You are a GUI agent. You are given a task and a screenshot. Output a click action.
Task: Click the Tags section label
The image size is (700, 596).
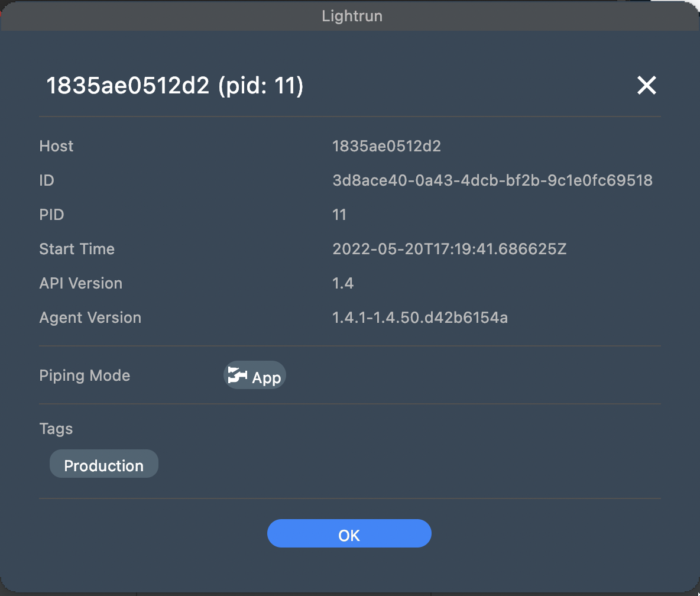point(56,428)
